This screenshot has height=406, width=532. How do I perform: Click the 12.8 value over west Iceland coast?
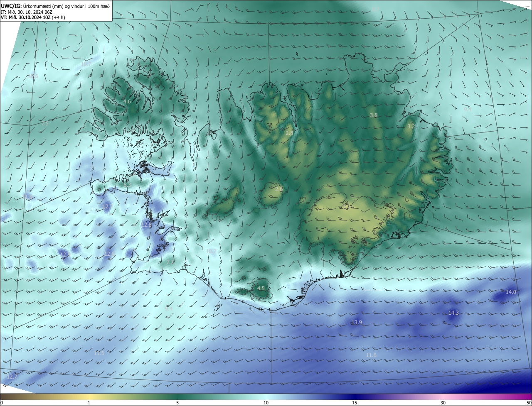pyautogui.click(x=146, y=225)
